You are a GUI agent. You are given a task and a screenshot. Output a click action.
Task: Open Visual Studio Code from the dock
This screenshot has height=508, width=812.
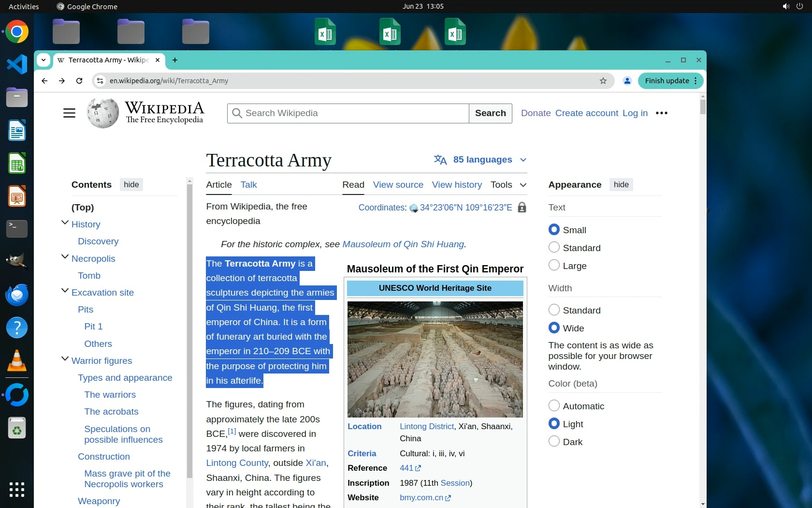click(x=17, y=65)
